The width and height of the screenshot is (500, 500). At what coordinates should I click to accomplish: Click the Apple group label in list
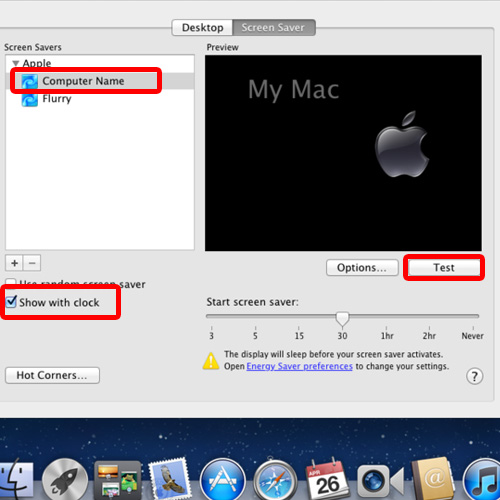(x=37, y=63)
